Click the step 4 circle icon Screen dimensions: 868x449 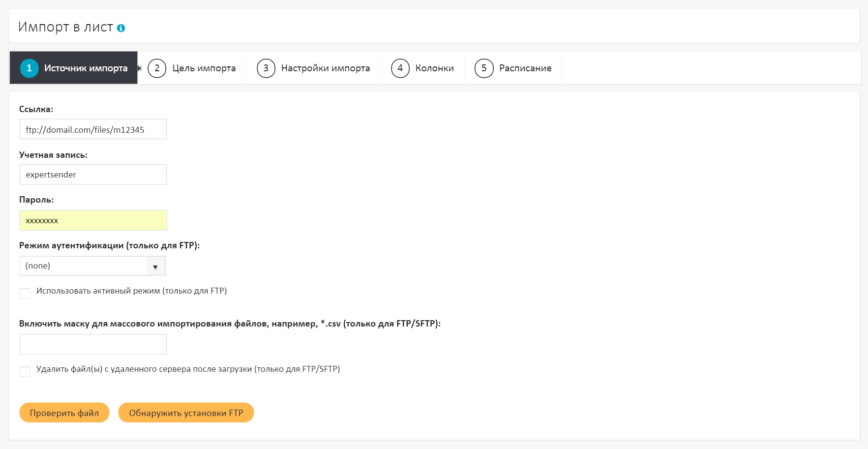click(x=400, y=68)
